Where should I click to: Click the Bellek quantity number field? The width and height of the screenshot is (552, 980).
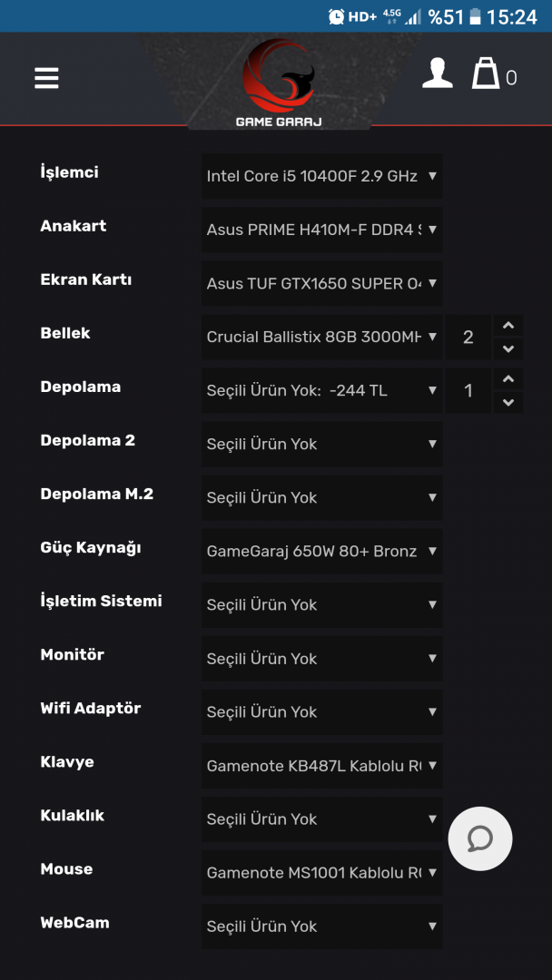click(468, 337)
